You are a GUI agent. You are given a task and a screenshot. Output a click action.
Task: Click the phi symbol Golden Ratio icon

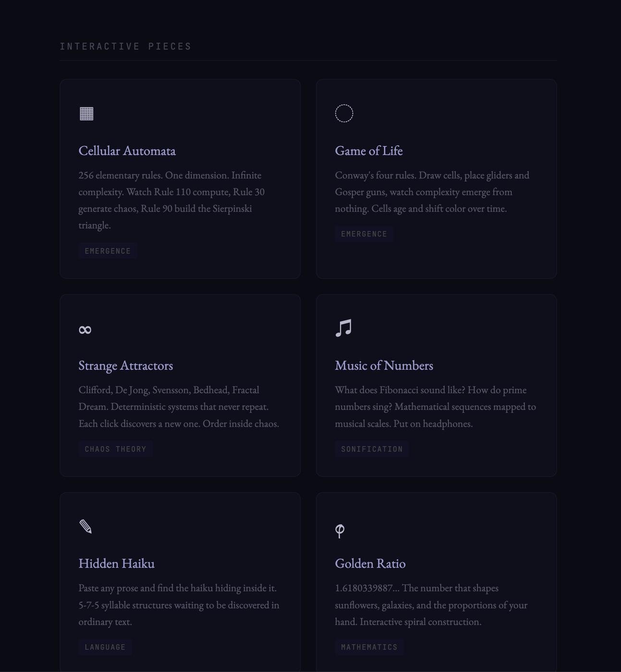(x=340, y=530)
